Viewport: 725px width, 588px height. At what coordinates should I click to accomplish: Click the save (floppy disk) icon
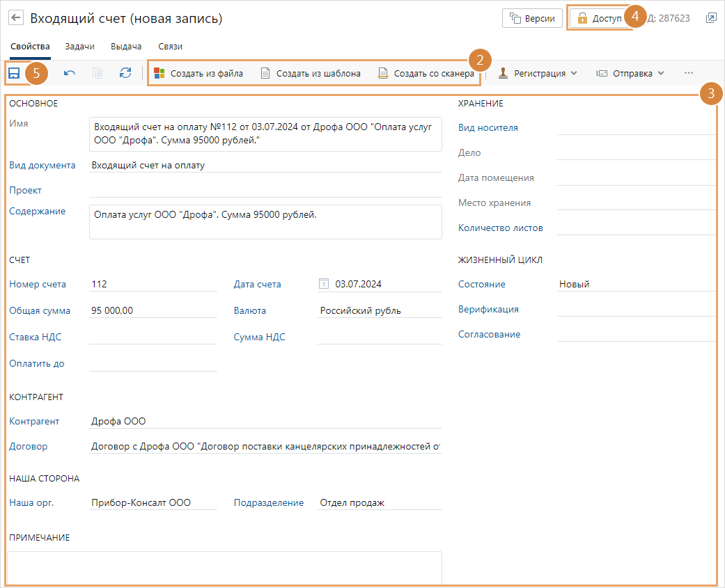pyautogui.click(x=14, y=73)
